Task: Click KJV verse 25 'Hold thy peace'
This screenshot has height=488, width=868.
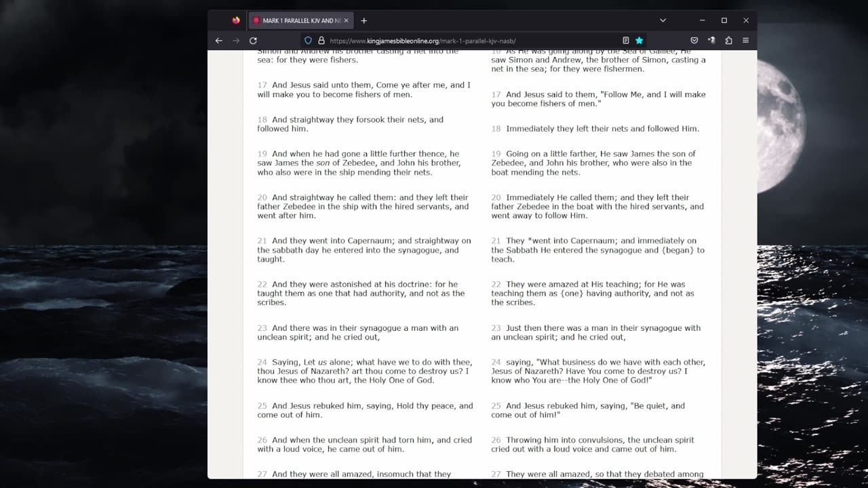Action: click(x=365, y=410)
